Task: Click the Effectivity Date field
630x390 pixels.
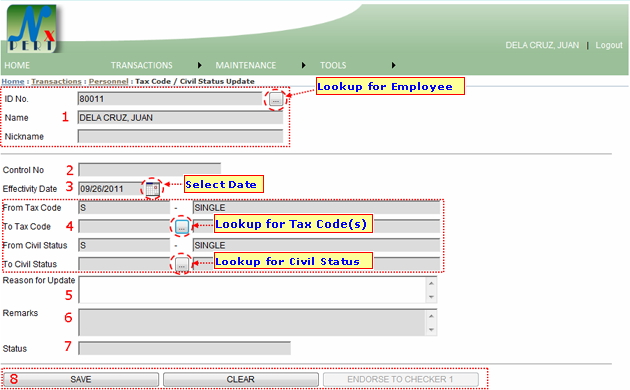Action: (112, 189)
